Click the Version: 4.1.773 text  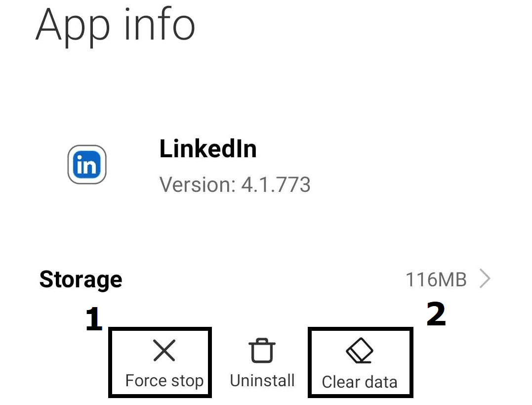tap(235, 184)
